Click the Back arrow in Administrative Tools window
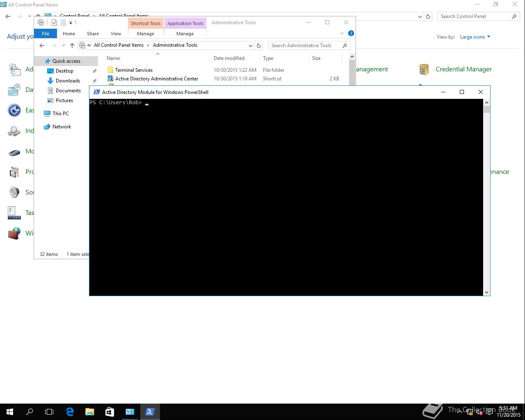525x420 pixels. pos(42,46)
